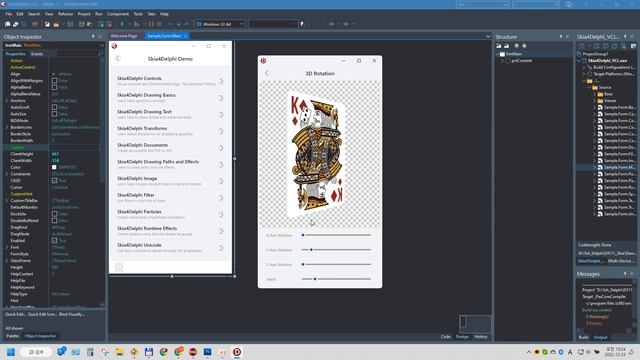640x360 pixels.
Task: Click the Pause icon in the debug toolbar
Action: point(151,24)
